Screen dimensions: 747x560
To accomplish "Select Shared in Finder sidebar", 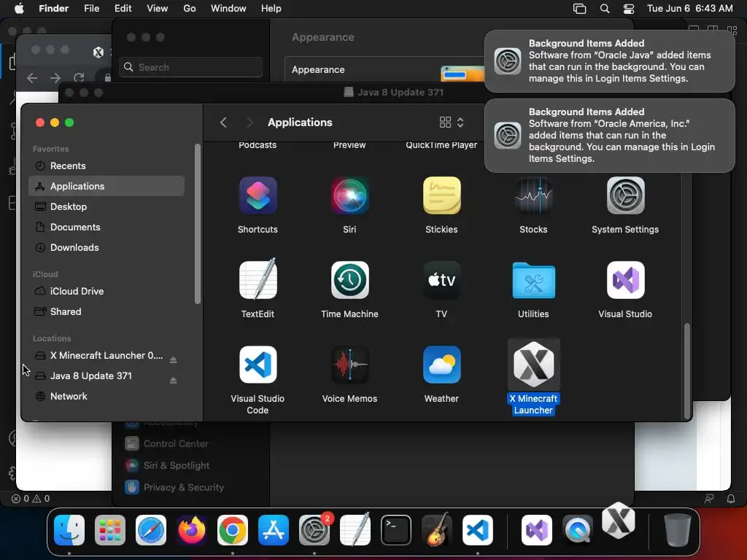I will (x=107, y=311).
